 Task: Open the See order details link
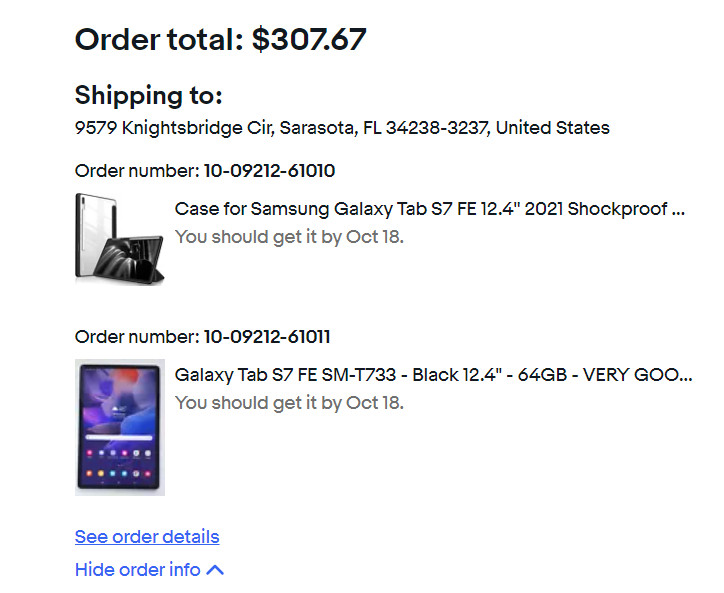(x=147, y=537)
